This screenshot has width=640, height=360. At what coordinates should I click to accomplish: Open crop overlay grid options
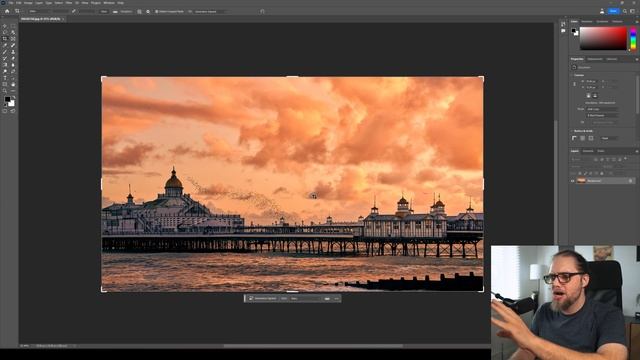tap(139, 11)
